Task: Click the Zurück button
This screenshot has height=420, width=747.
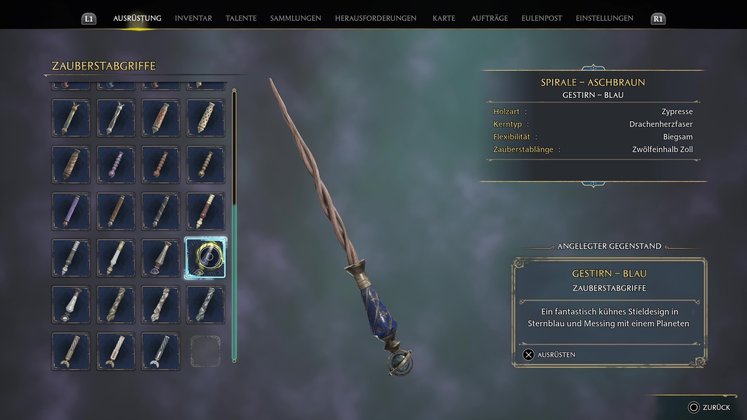Action: 709,407
